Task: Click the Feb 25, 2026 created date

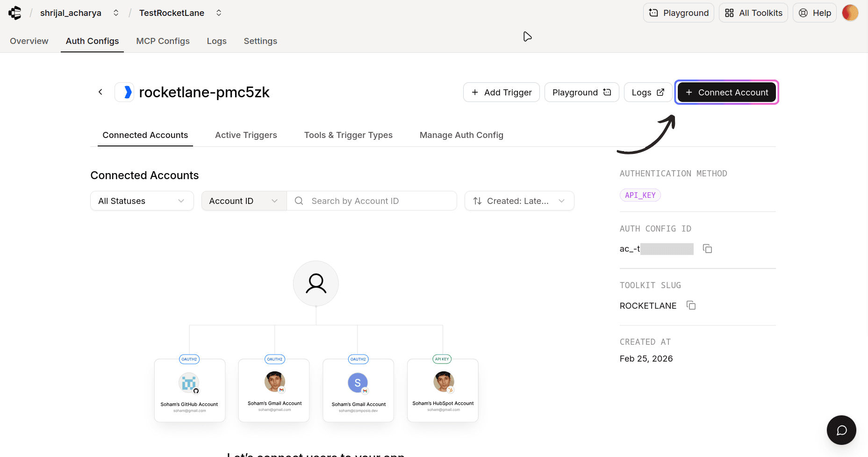Action: pos(646,359)
